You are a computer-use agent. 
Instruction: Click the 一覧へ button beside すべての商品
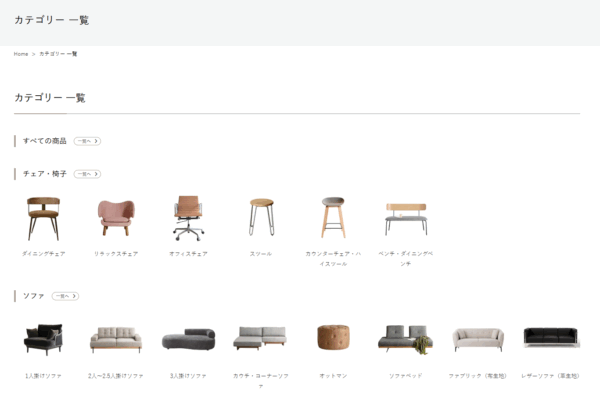(87, 141)
